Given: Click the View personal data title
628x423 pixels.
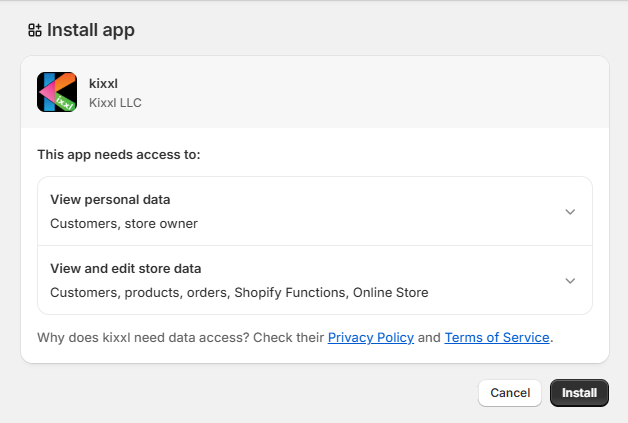Looking at the screenshot, I should (110, 200).
